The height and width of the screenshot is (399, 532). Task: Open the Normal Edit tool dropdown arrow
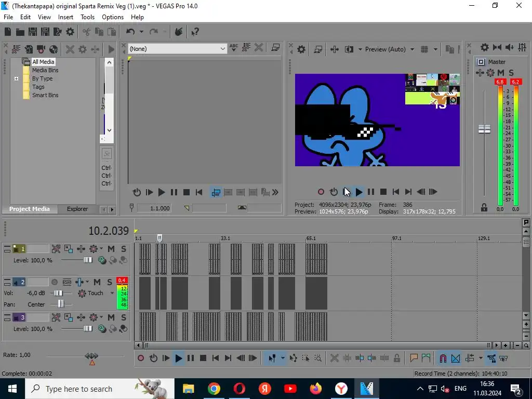(x=283, y=358)
